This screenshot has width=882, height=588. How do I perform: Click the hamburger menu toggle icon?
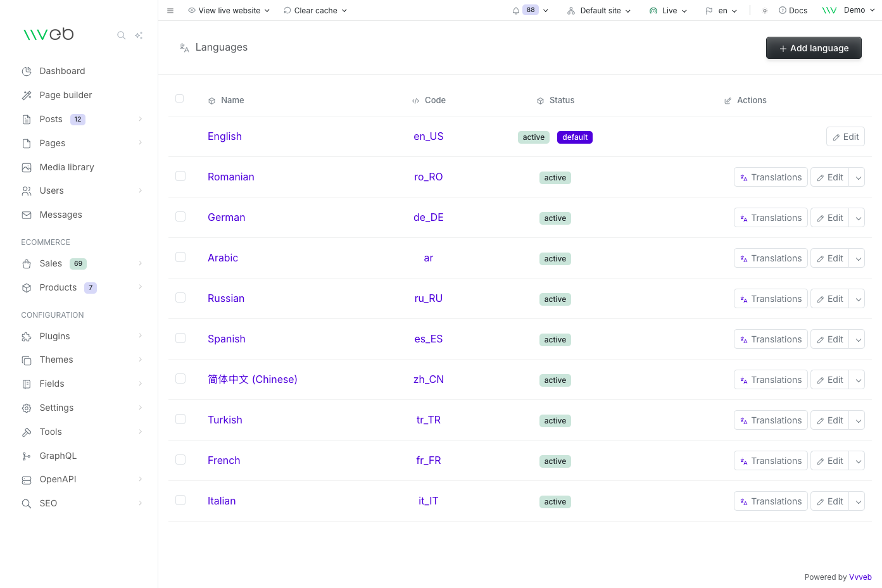point(170,11)
